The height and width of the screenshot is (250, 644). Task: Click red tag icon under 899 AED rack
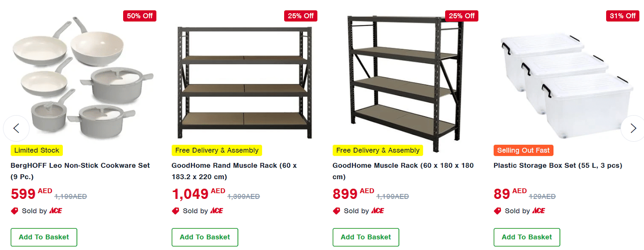point(336,211)
